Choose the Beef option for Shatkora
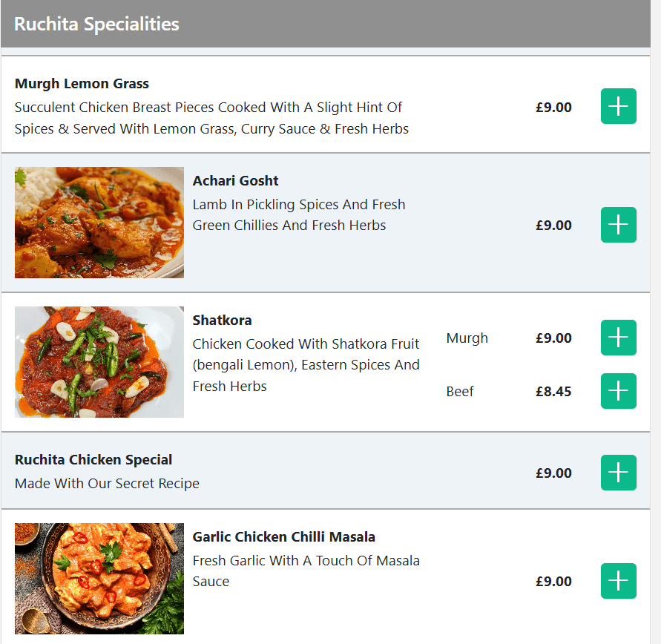661x644 pixels. tap(460, 392)
